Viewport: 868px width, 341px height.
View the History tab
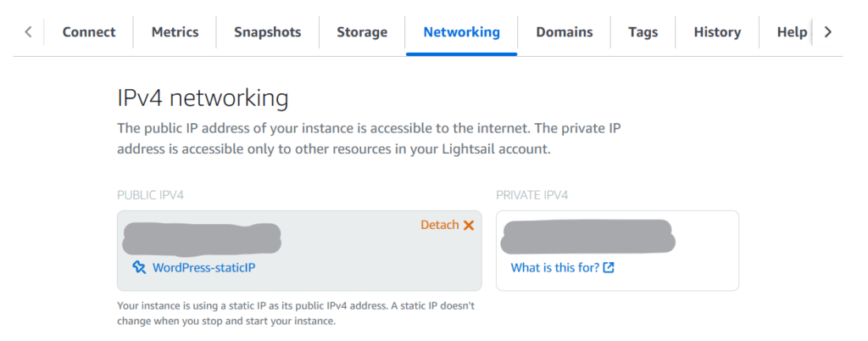click(x=717, y=32)
